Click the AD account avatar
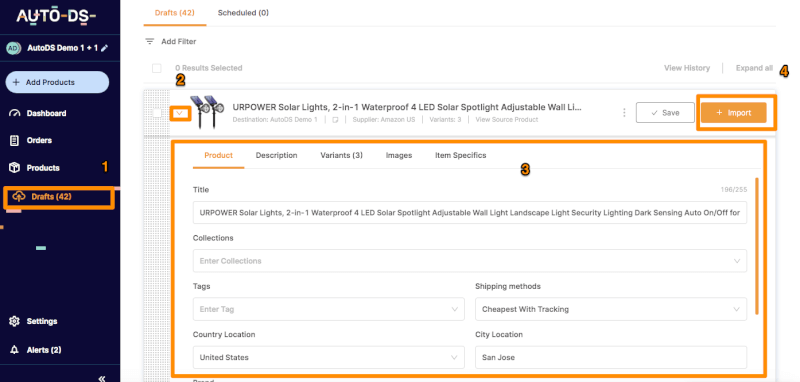 pyautogui.click(x=13, y=48)
